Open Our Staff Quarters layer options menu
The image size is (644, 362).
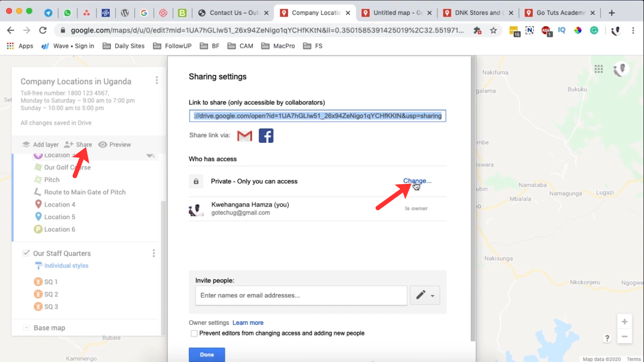(x=153, y=253)
